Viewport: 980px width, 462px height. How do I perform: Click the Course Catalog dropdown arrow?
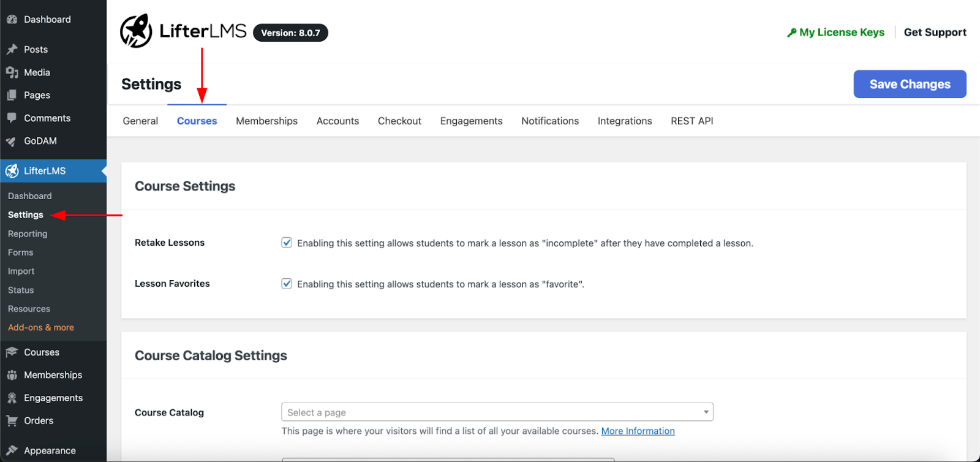(706, 412)
